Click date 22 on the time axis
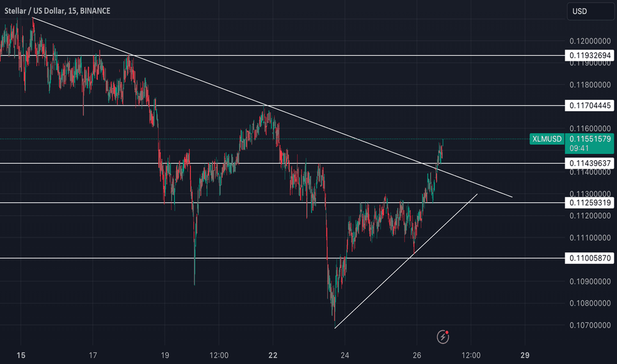This screenshot has width=617, height=364. tap(273, 355)
